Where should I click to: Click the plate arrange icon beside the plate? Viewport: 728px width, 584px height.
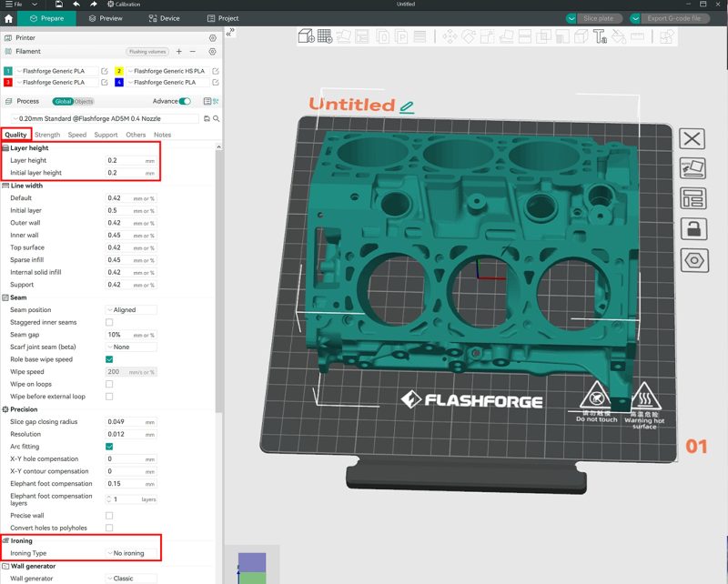pos(693,198)
